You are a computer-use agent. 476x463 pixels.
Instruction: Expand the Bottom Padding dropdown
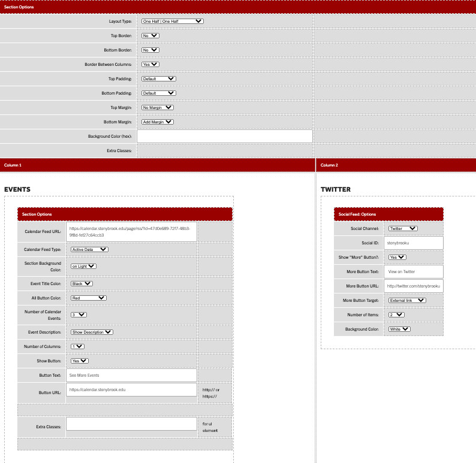tap(158, 93)
